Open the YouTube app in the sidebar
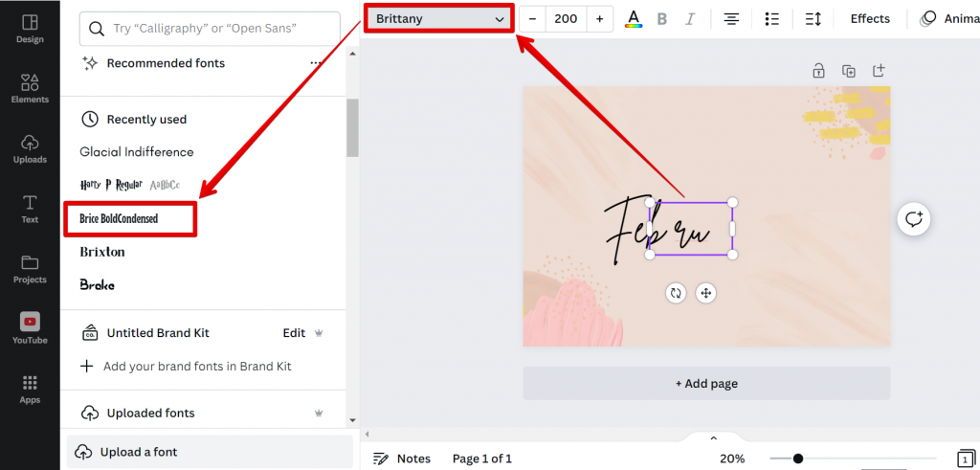This screenshot has width=980, height=470. [30, 328]
